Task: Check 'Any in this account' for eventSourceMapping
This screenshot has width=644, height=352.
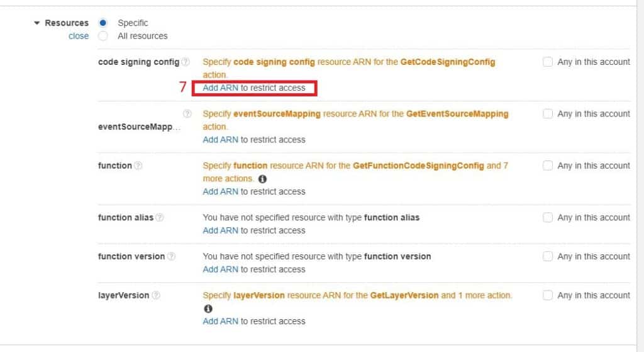Action: [x=548, y=114]
